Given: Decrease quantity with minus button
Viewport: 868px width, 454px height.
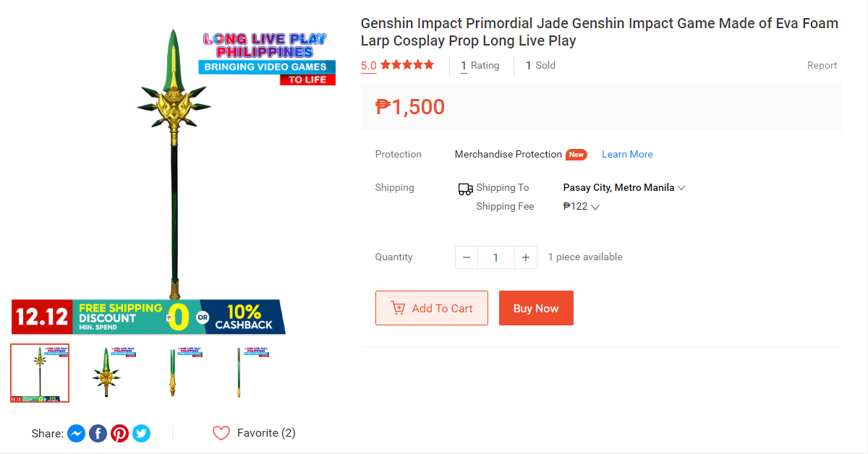Looking at the screenshot, I should click(467, 257).
